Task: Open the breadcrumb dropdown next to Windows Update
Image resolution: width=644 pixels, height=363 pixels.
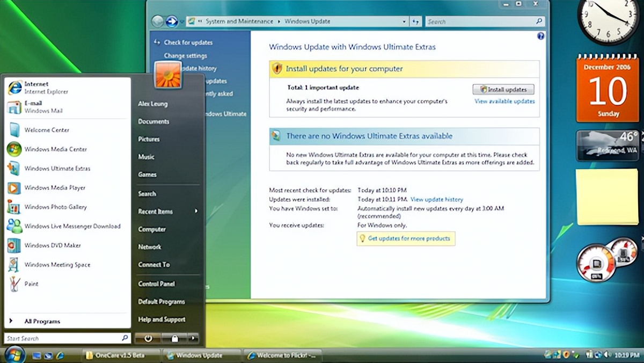Action: click(x=404, y=21)
